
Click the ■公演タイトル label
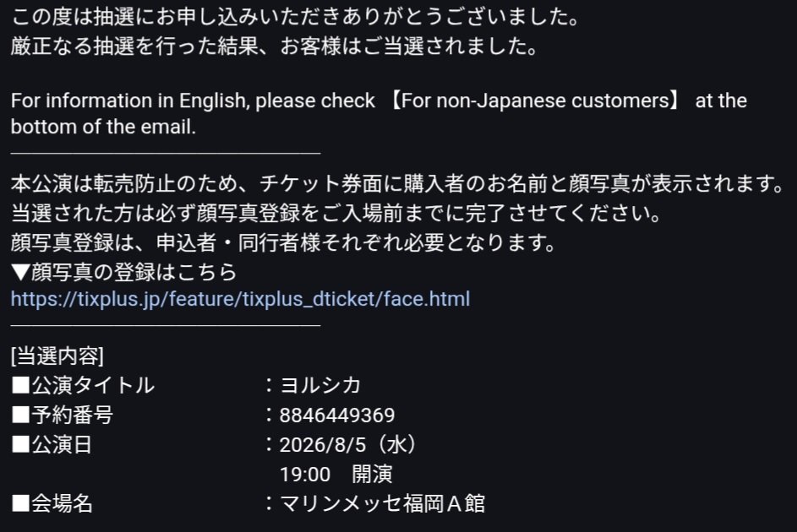point(83,386)
